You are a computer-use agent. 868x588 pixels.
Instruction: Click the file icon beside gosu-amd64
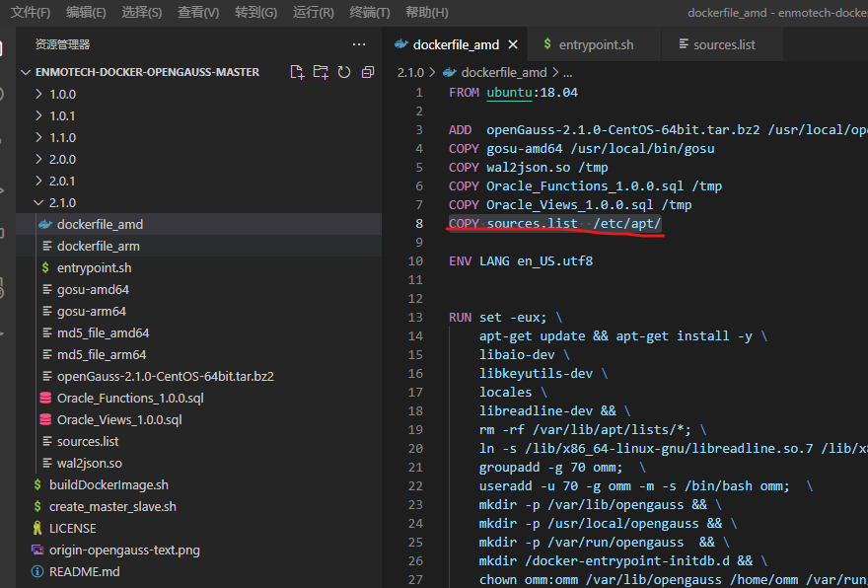[x=47, y=289]
